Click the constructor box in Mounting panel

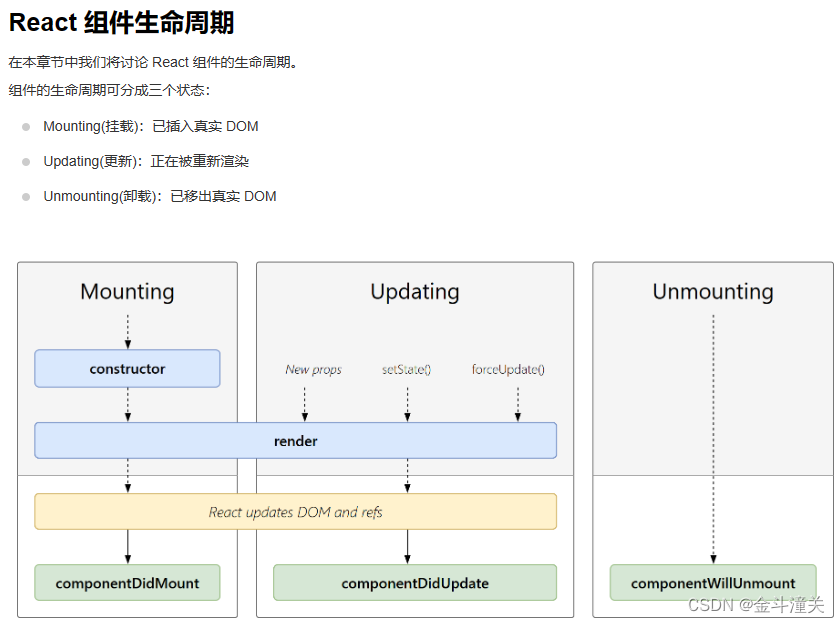coord(127,368)
